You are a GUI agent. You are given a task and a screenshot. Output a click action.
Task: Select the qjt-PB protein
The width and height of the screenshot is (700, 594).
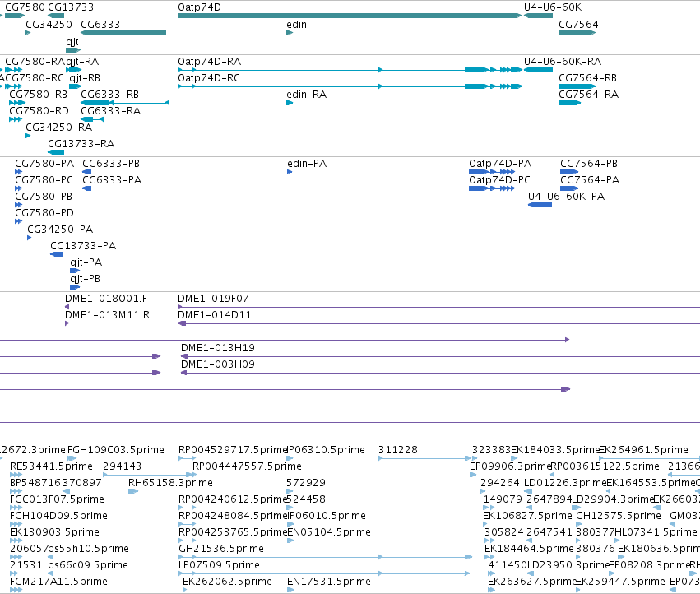point(75,288)
